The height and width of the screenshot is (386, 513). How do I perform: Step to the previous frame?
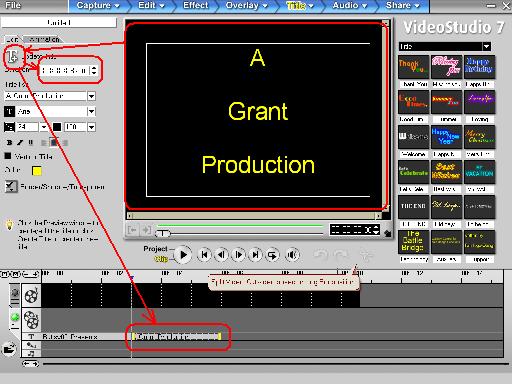click(221, 255)
